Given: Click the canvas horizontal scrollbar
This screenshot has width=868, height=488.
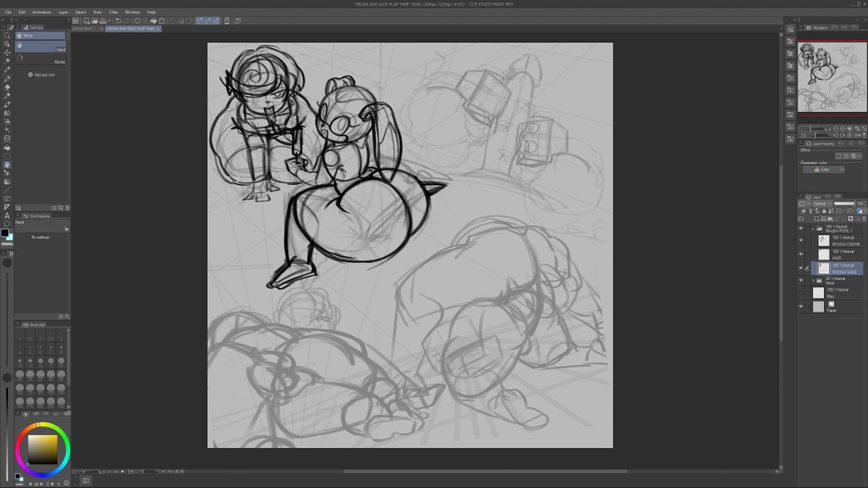Looking at the screenshot, I should click(x=485, y=471).
